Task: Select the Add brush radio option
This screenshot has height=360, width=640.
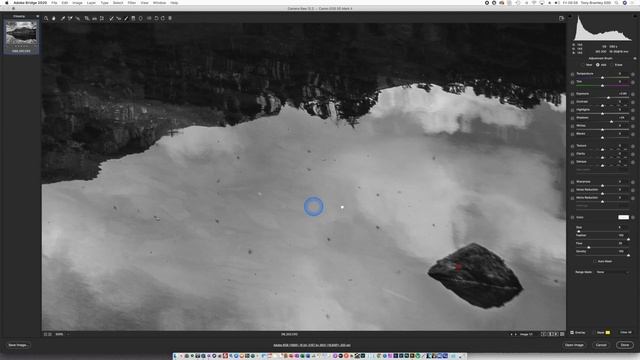Action: pyautogui.click(x=598, y=65)
